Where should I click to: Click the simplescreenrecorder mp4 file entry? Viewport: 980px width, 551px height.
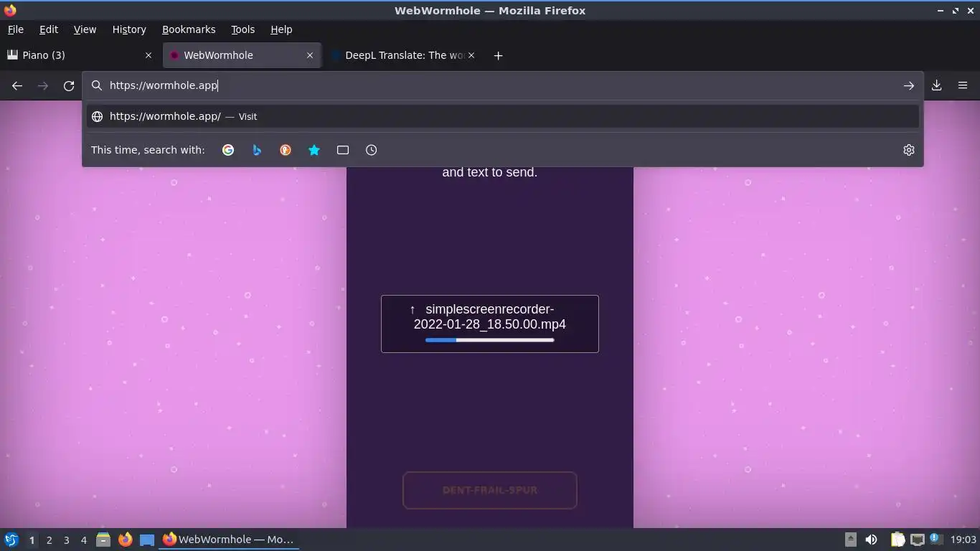tap(490, 324)
